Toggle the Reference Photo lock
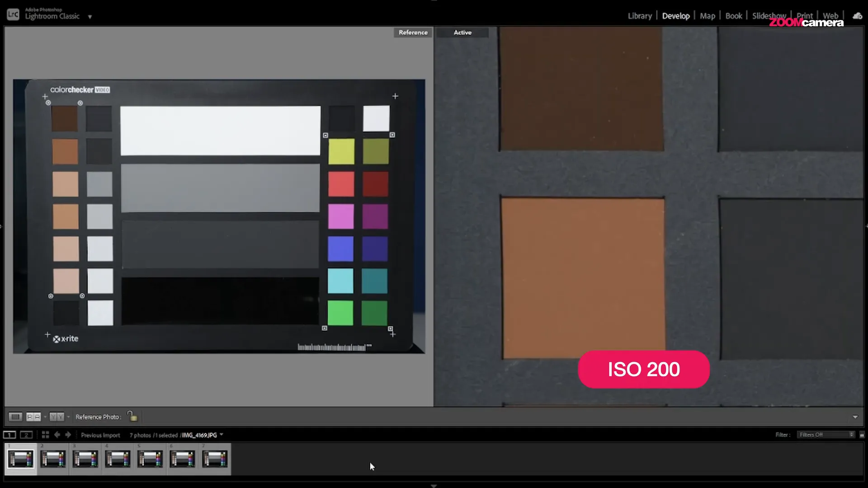This screenshot has height=488, width=868. 132,416
